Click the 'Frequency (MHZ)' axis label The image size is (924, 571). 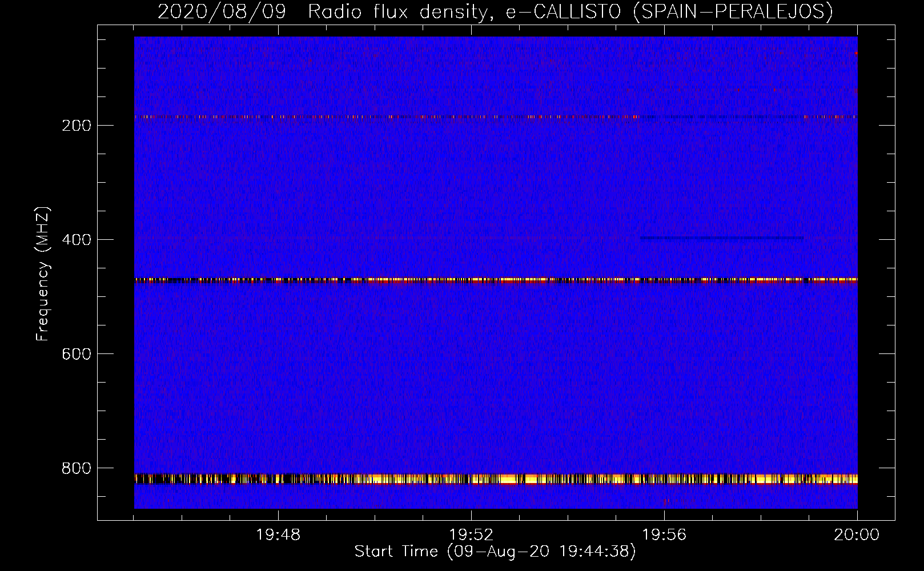click(43, 274)
